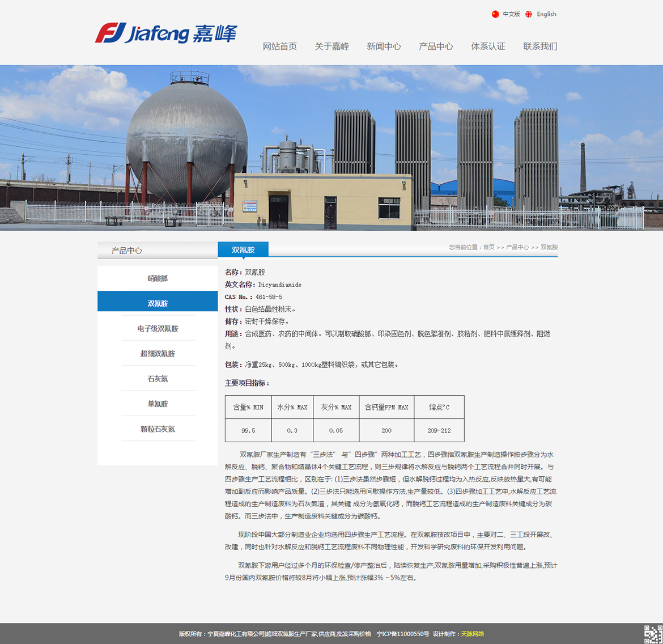The width and height of the screenshot is (663, 644).
Task: Select 石灰氮 in the product sidebar
Action: point(158,379)
